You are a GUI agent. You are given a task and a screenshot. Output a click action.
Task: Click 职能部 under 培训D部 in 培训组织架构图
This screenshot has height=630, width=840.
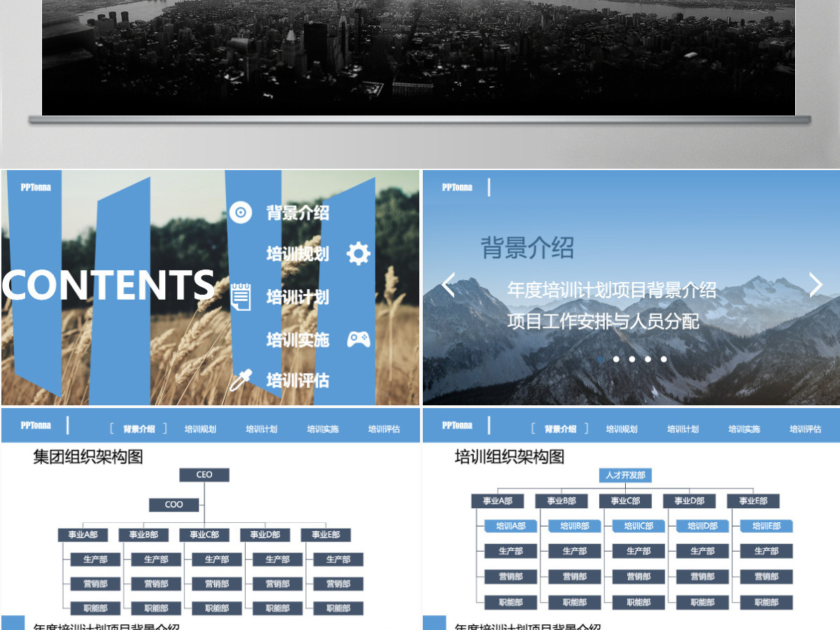[x=703, y=602]
